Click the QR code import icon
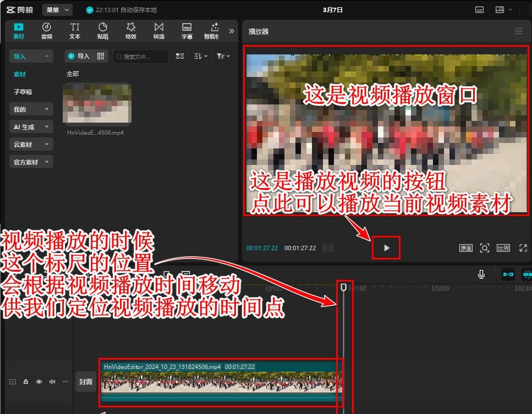Screen dimensions: 532x414 pyautogui.click(x=100, y=56)
